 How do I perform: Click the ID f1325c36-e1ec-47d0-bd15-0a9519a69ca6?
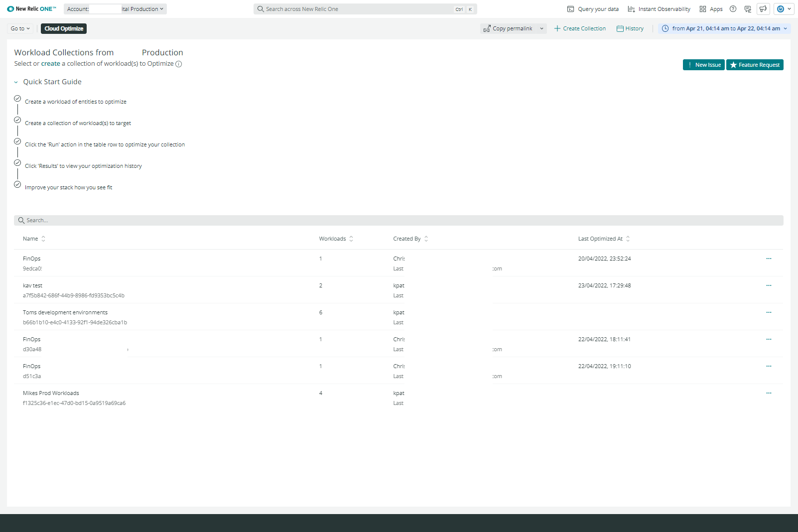pos(74,403)
